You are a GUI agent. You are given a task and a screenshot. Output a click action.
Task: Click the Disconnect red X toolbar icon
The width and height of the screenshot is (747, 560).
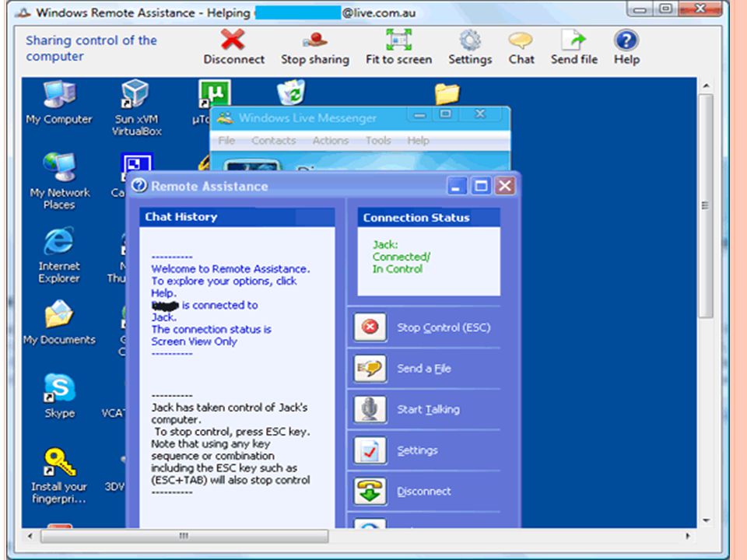point(233,40)
